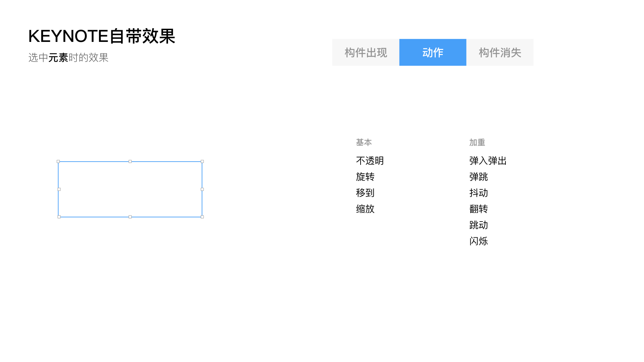
Task: Select the 移到 effect
Action: click(365, 193)
